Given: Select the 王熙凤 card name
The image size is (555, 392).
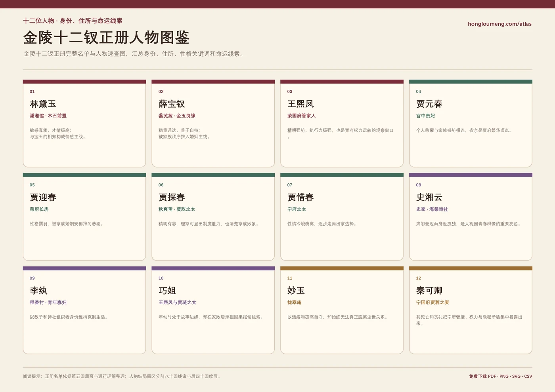Looking at the screenshot, I should 300,104.
